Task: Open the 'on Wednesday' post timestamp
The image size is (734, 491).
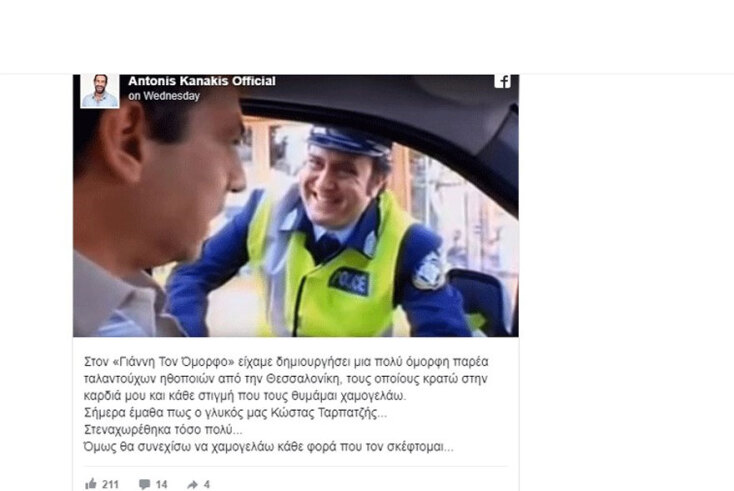Action: point(164,96)
